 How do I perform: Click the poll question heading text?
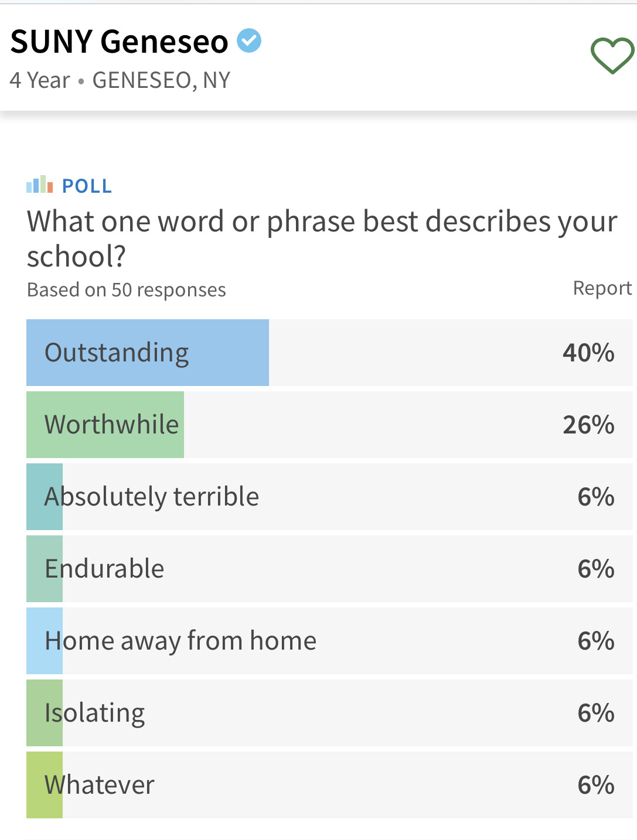pos(322,238)
